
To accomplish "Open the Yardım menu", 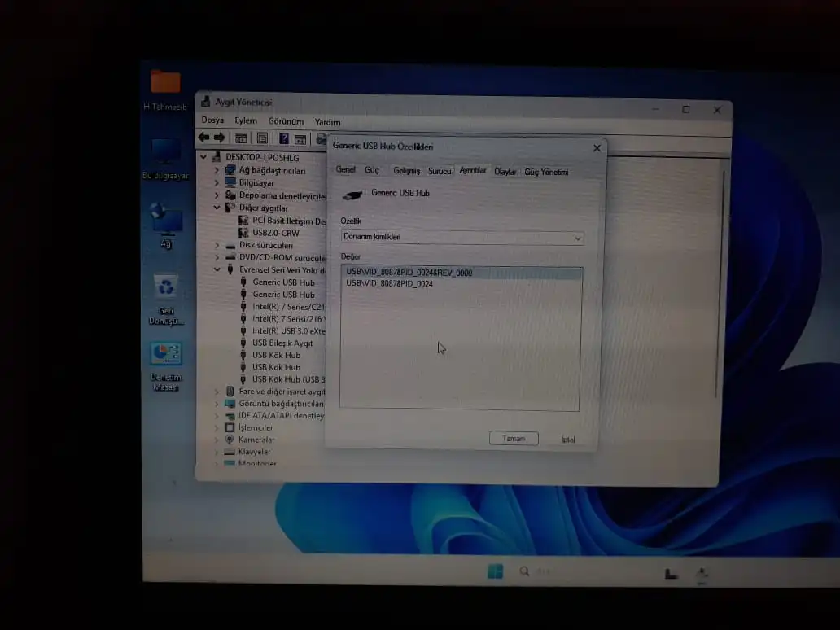I will tap(327, 122).
